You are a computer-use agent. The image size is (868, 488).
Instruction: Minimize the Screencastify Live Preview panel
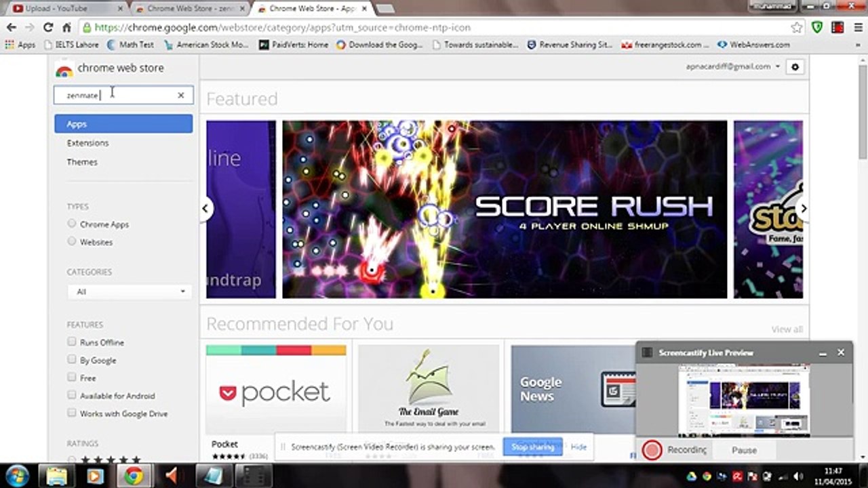(x=823, y=353)
